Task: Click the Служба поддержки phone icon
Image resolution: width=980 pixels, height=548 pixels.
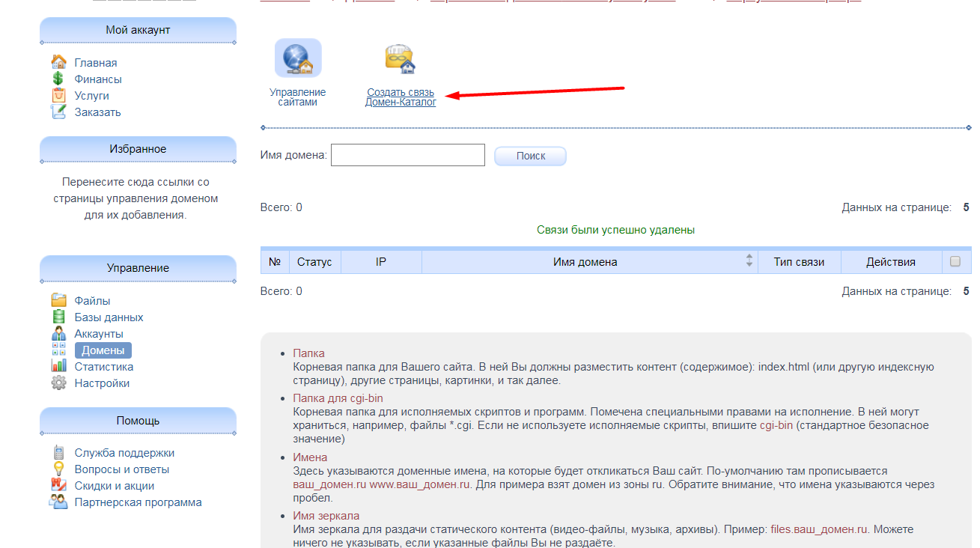Action: [58, 452]
